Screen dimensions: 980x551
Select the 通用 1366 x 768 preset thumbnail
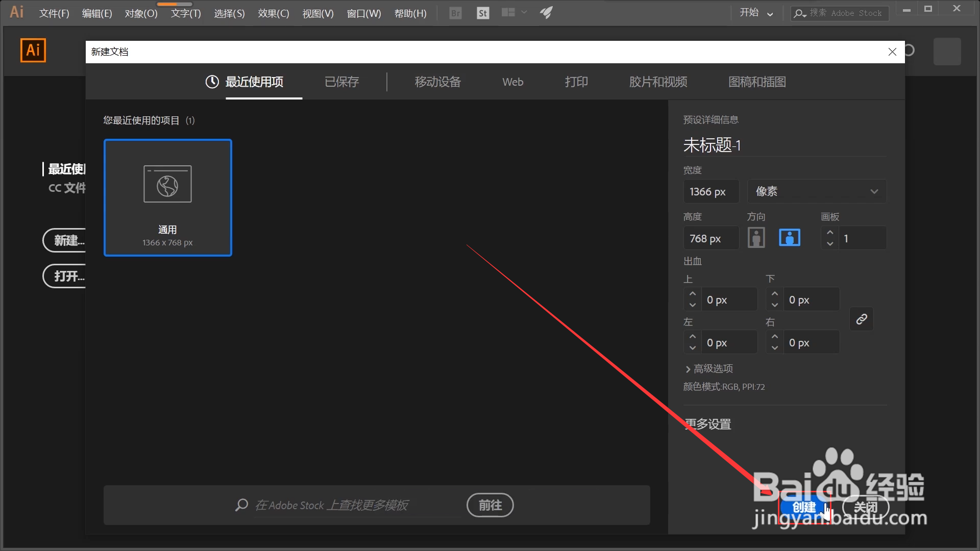[167, 197]
